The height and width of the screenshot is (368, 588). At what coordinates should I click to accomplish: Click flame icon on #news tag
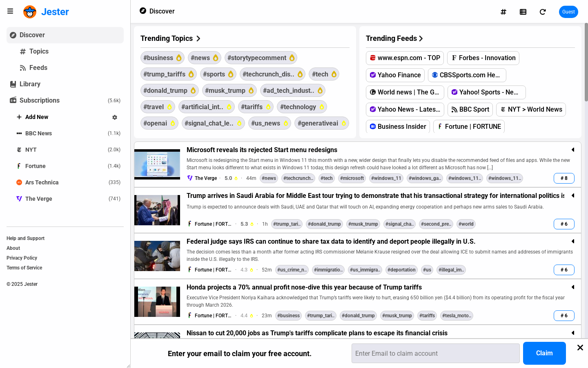coord(216,58)
